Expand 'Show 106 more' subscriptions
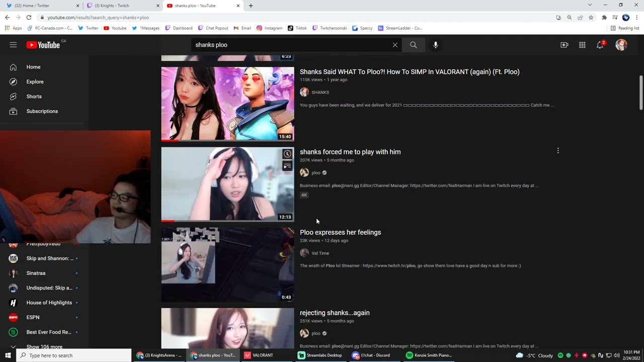644x362 pixels. (44, 346)
